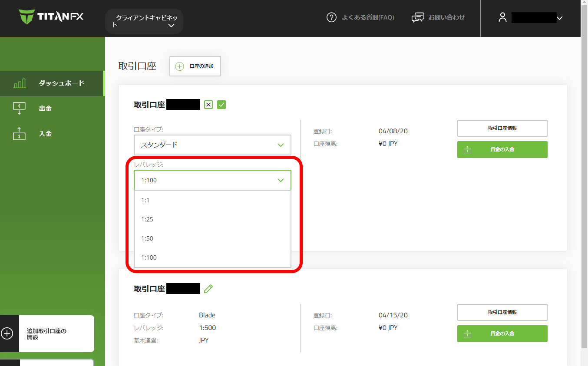The width and height of the screenshot is (588, 366).
Task: Choose 1:50 leverage option
Action: click(212, 238)
